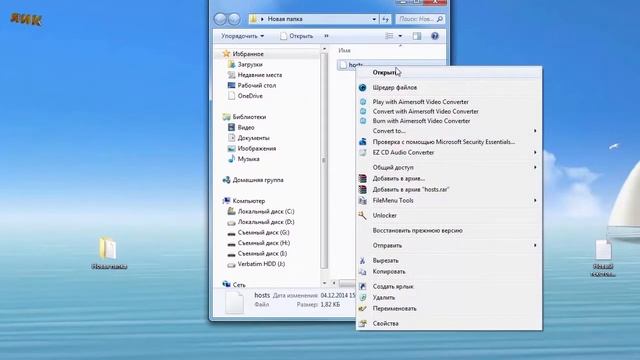
Task: Click the Play with Aimersoft icon
Action: pyautogui.click(x=363, y=102)
